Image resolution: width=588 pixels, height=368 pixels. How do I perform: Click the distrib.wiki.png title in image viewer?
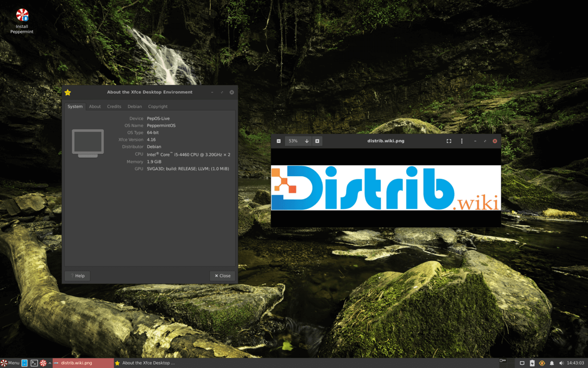point(386,141)
